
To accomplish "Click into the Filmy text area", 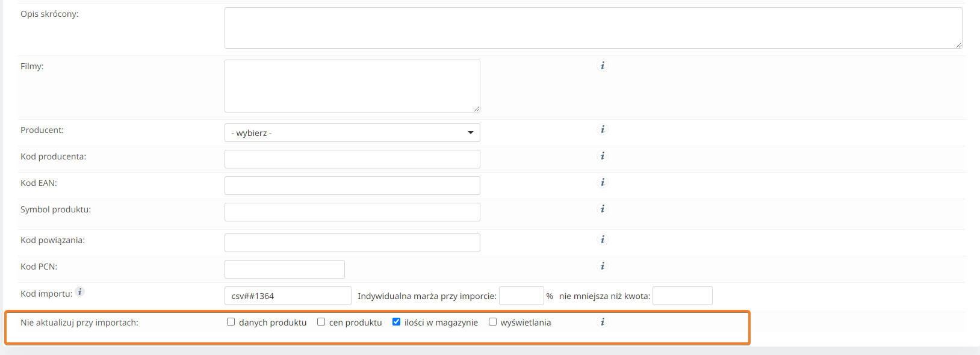I will (x=352, y=86).
